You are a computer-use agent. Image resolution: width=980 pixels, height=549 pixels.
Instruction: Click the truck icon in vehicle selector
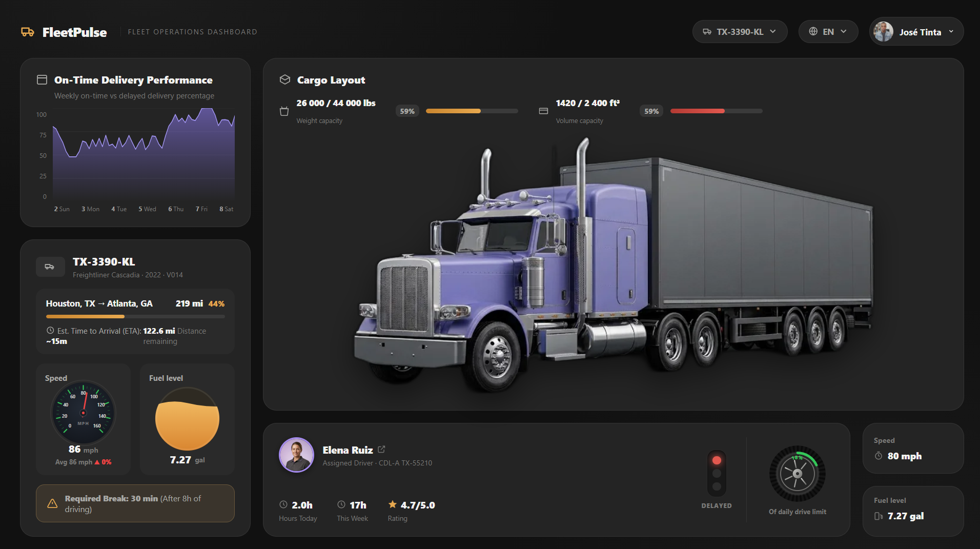tap(707, 32)
